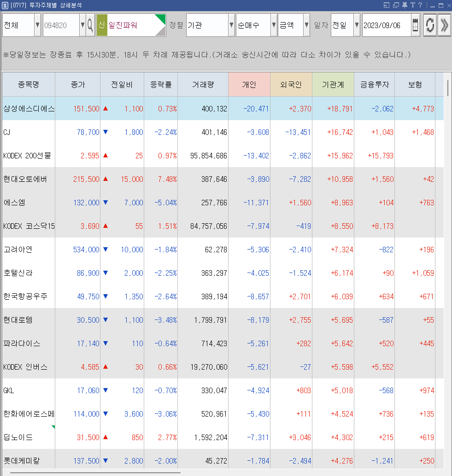Click 삼성에스디에스 institution total +18,791

(340, 109)
